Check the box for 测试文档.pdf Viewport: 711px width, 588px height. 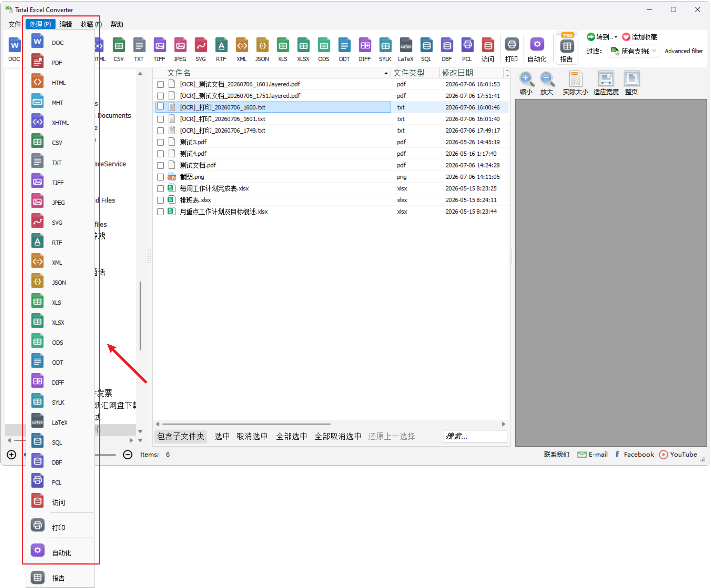[x=161, y=165]
